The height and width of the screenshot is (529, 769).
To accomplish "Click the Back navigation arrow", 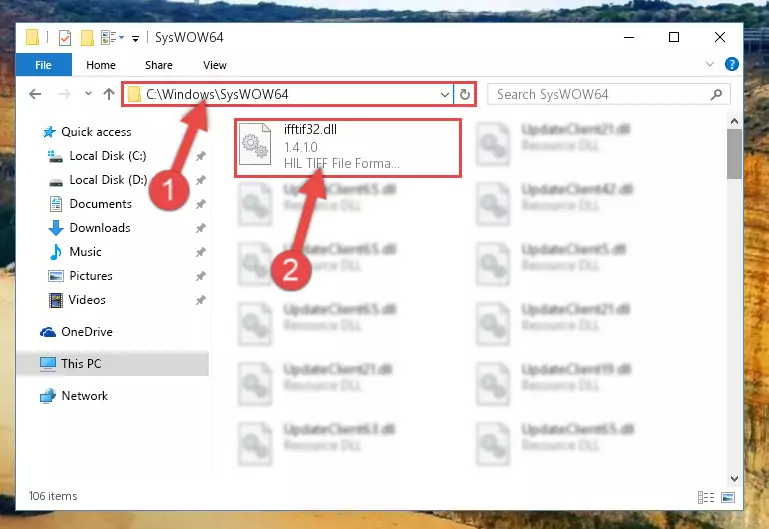I will [x=35, y=94].
